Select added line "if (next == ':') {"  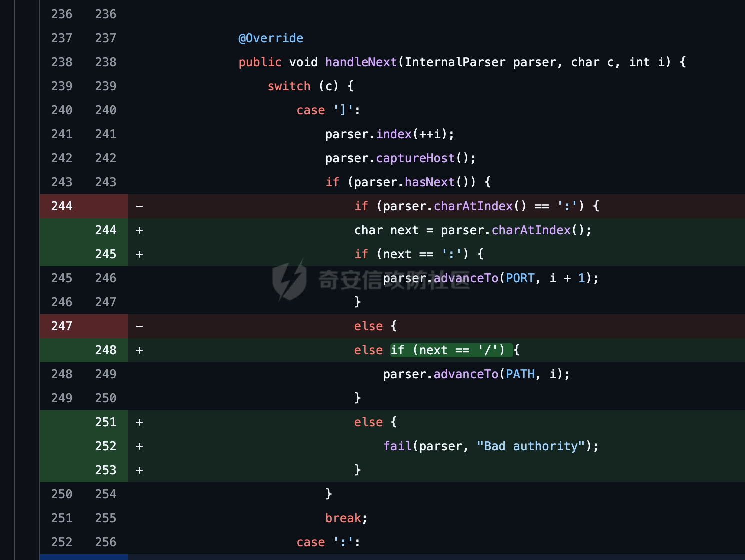click(419, 254)
